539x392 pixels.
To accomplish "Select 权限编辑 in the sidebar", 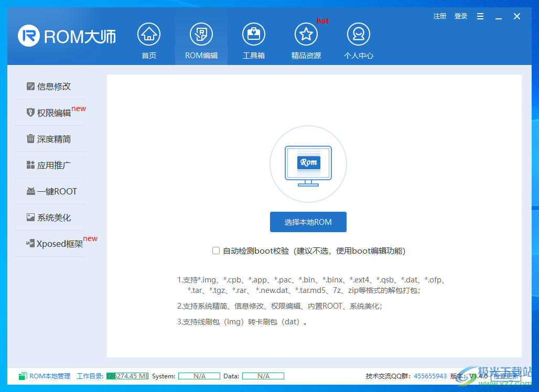I will click(x=49, y=113).
